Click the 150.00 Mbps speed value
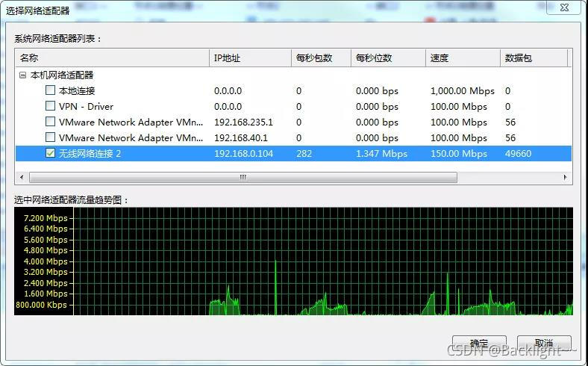This screenshot has height=366, width=588. coord(459,154)
